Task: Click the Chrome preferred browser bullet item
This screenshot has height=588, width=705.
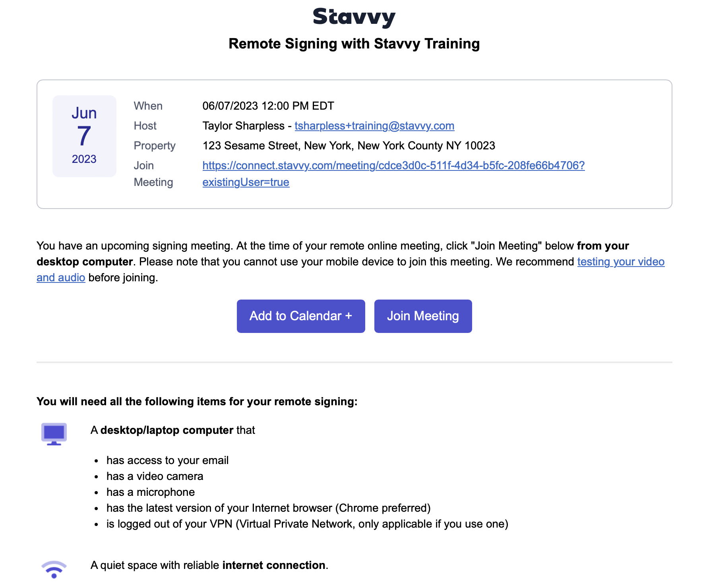Action: [x=268, y=508]
